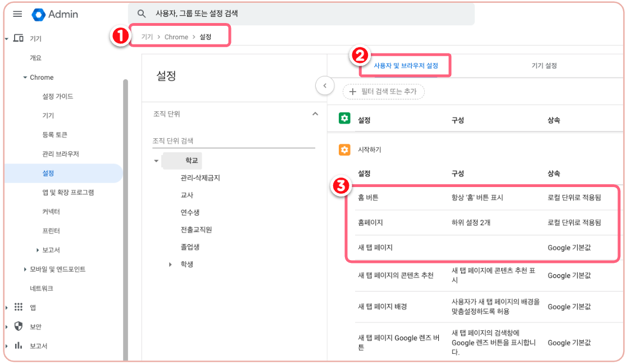Expand the Chrome 보고서 submenu arrow
This screenshot has width=627, height=364.
pyautogui.click(x=38, y=250)
